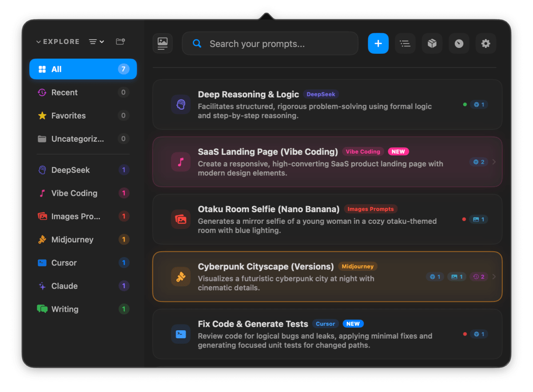Image resolution: width=533 pixels, height=392 pixels.
Task: Click the image count badge on Otaku card
Action: point(479,219)
